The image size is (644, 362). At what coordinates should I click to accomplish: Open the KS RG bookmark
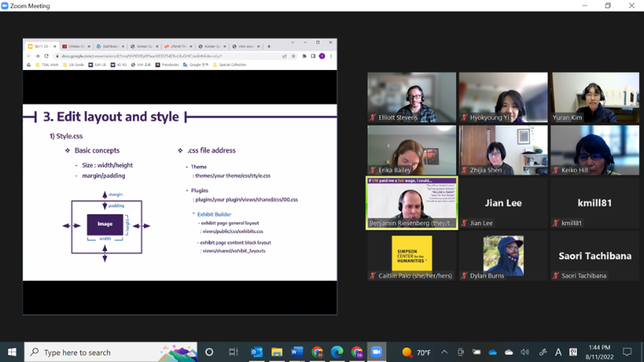click(x=118, y=65)
